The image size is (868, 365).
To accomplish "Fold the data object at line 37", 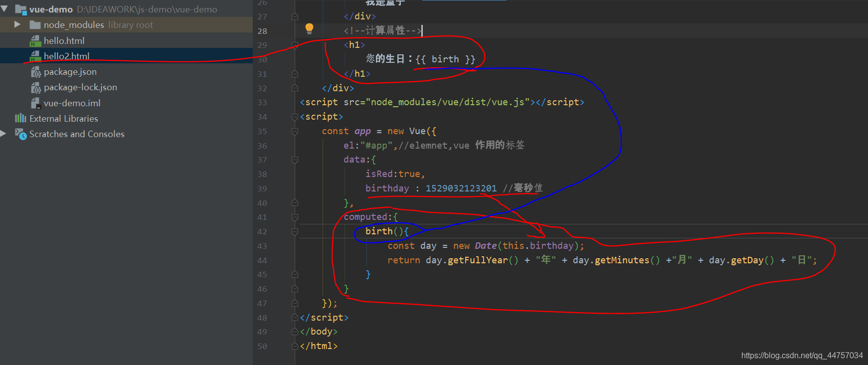I will [x=295, y=160].
